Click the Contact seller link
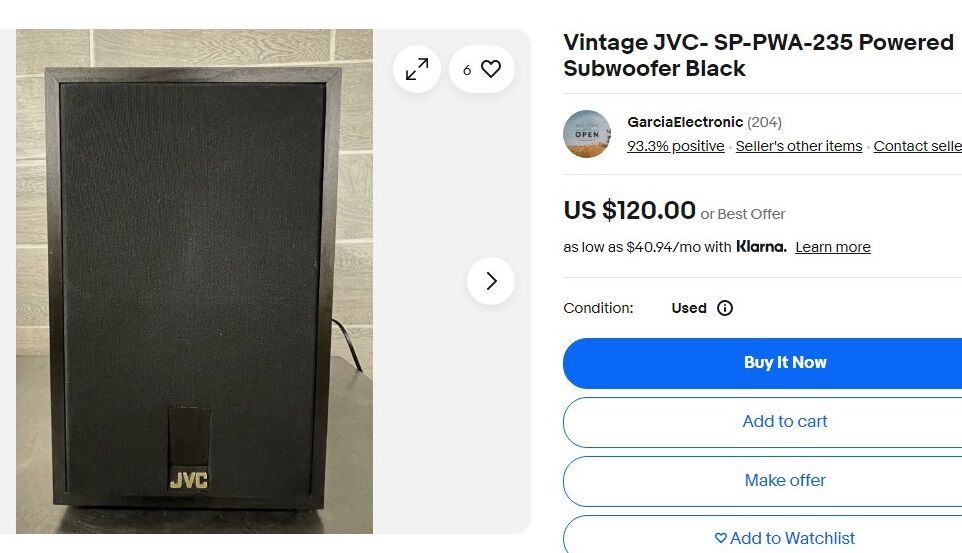The height and width of the screenshot is (553, 962). click(918, 146)
